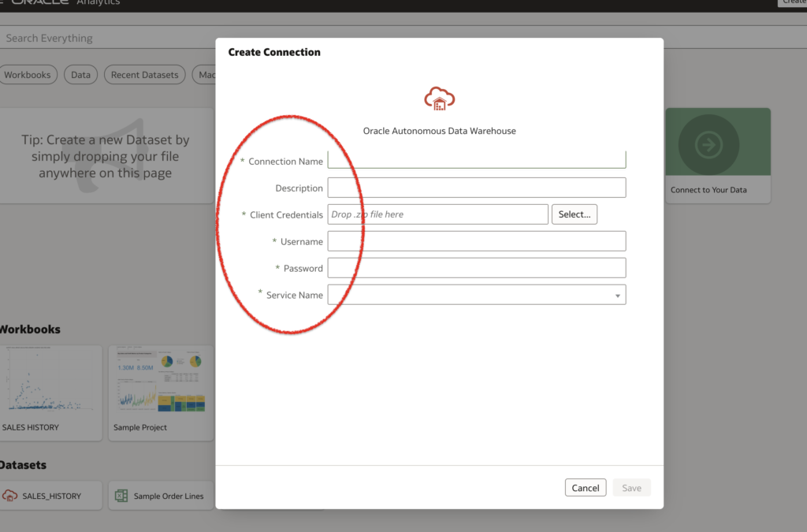Screen dimensions: 807x532
Task: Click the Workbooks section heading
Action: click(30, 329)
